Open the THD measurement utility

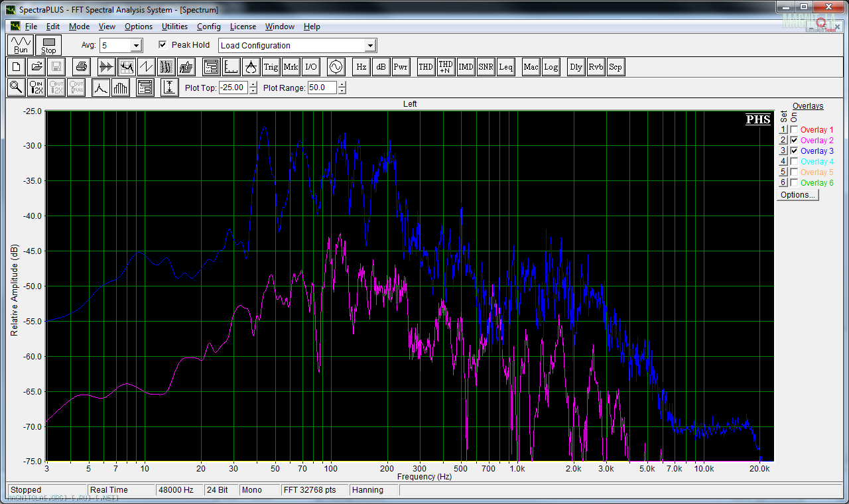(x=426, y=67)
